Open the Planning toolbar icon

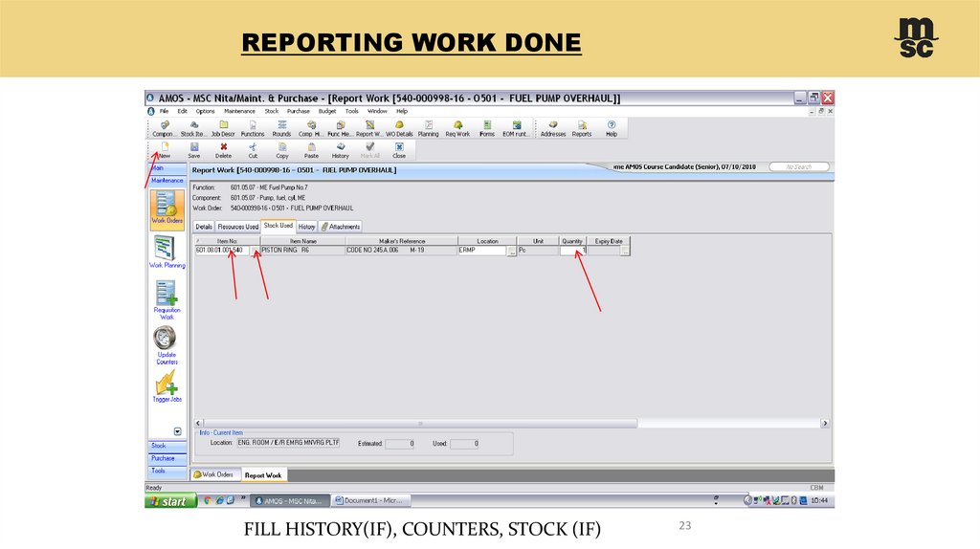tap(428, 128)
